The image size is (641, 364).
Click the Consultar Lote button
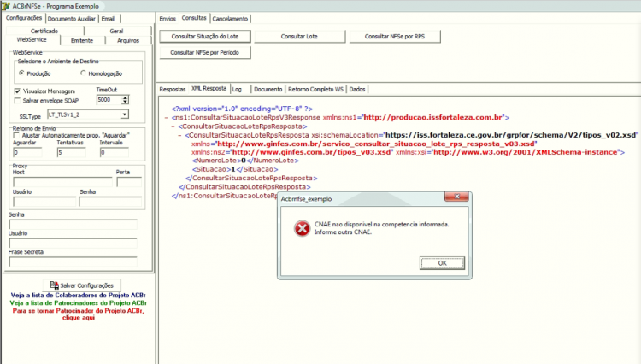pos(299,37)
